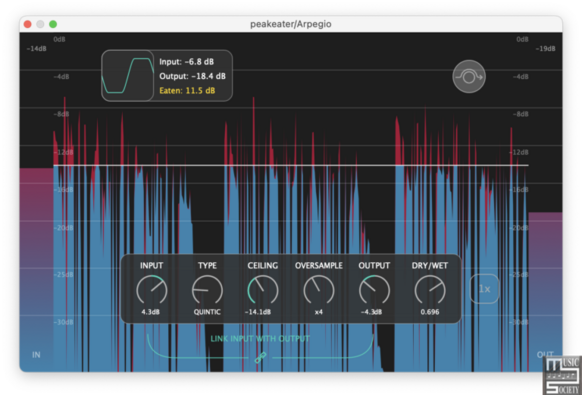The width and height of the screenshot is (582, 395).
Task: Click the -4.3dB output value
Action: [372, 312]
